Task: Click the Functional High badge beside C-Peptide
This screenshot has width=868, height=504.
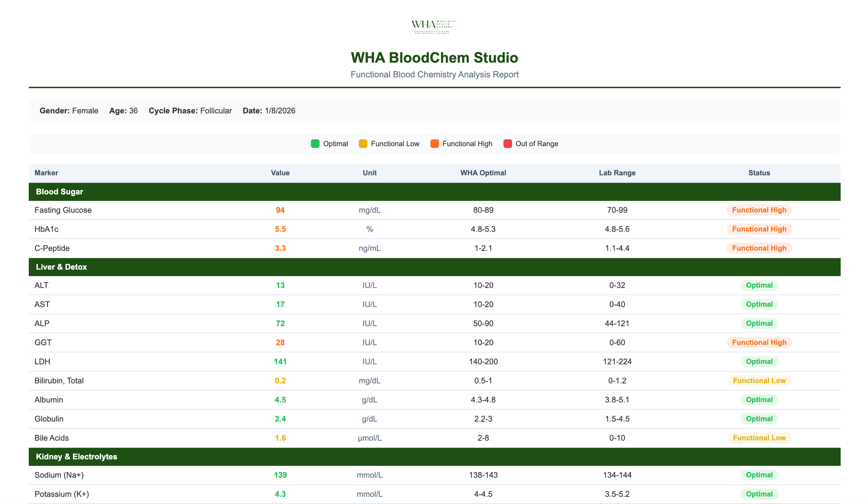Action: [x=759, y=248]
